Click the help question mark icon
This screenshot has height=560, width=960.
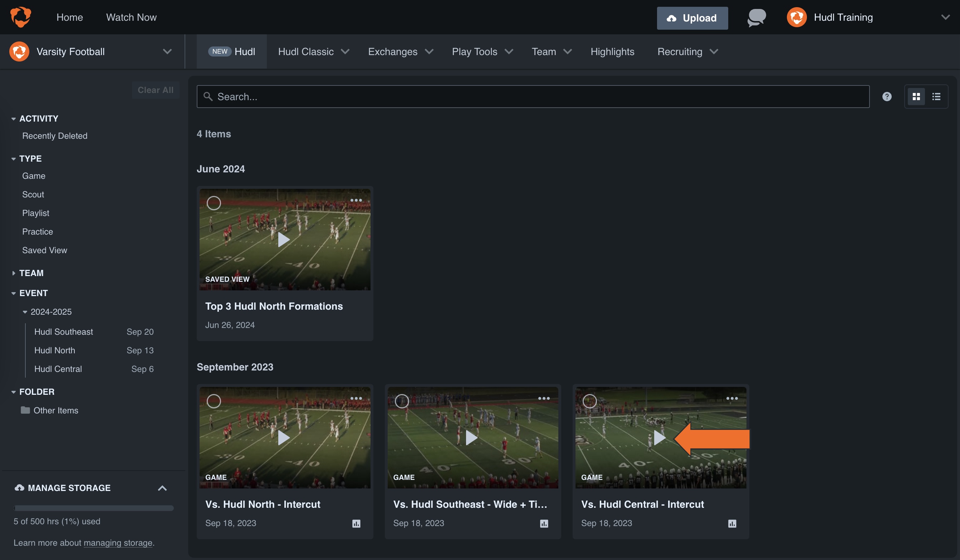coord(887,97)
